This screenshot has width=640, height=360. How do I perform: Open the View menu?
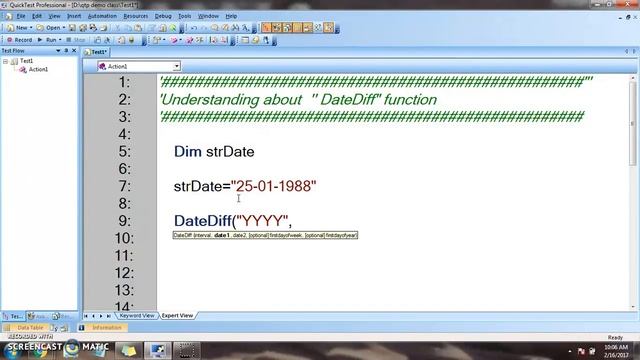click(x=54, y=16)
